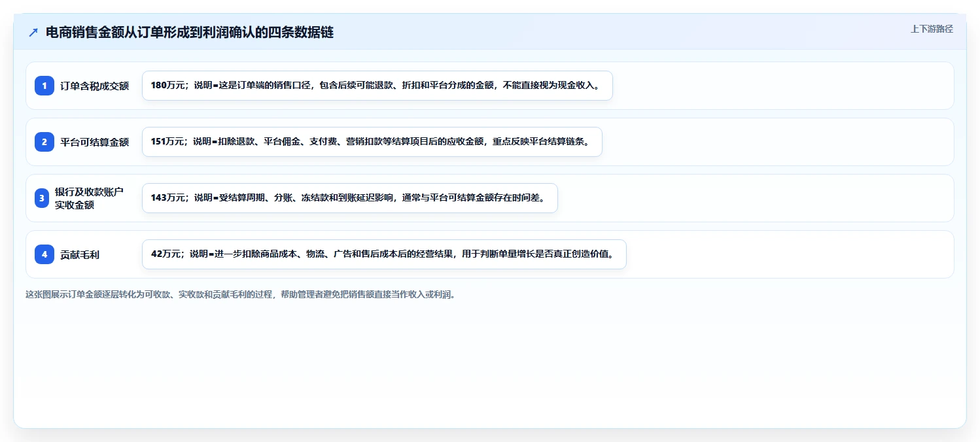Open the 143万元 description box
Viewport: 980px width, 442px height.
(x=350, y=198)
